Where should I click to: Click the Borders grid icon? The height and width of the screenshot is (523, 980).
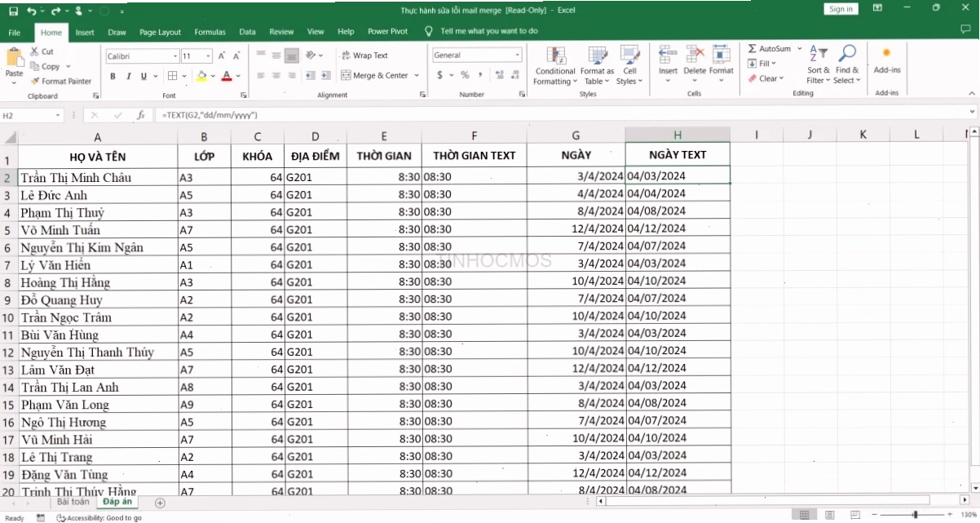[x=172, y=76]
